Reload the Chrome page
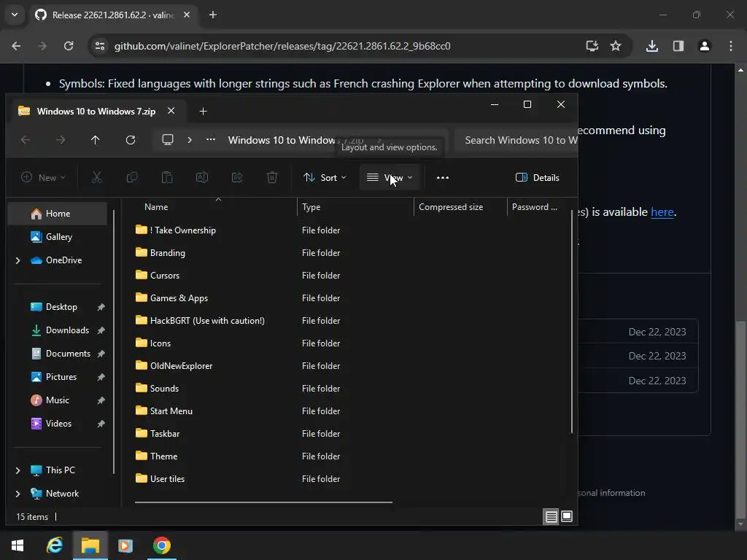Image resolution: width=747 pixels, height=560 pixels. (69, 46)
